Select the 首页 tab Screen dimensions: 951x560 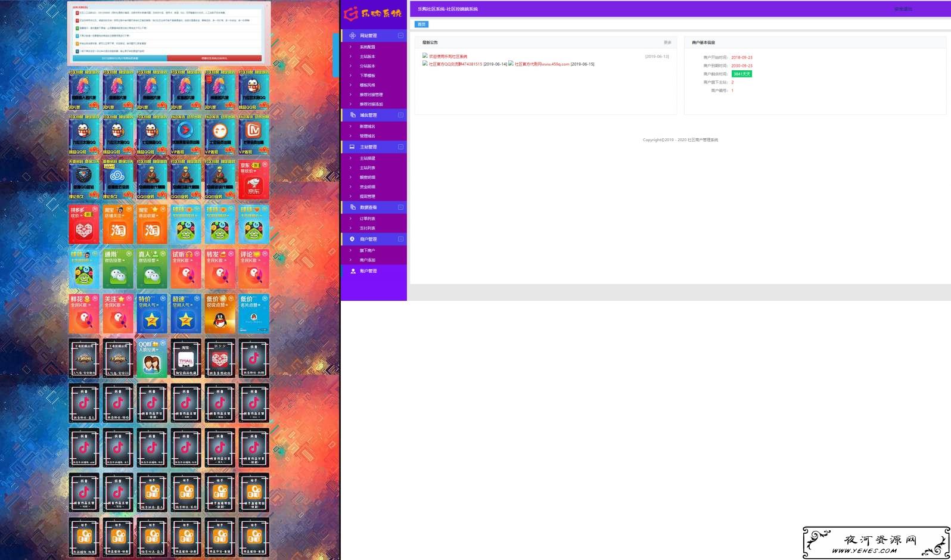[x=421, y=24]
